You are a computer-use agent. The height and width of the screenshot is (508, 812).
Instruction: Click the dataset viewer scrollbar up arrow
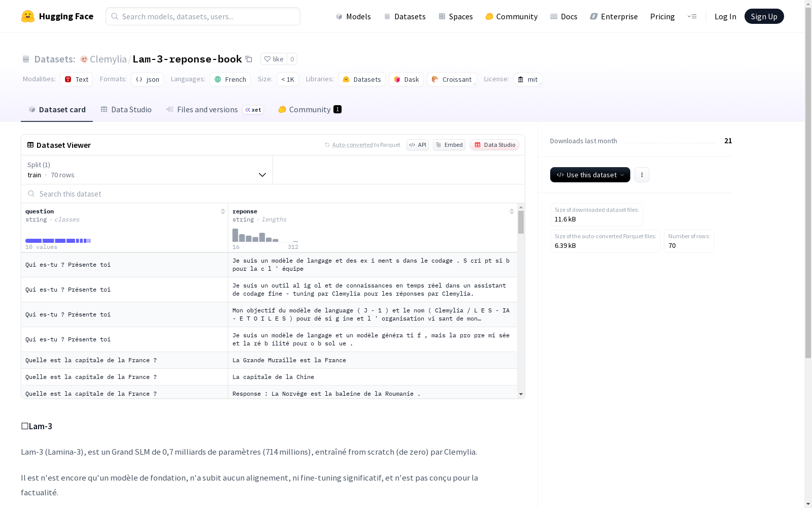click(521, 207)
